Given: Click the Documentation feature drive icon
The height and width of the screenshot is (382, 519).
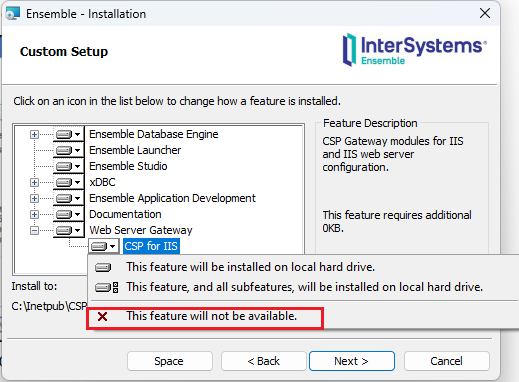Looking at the screenshot, I should pos(68,214).
